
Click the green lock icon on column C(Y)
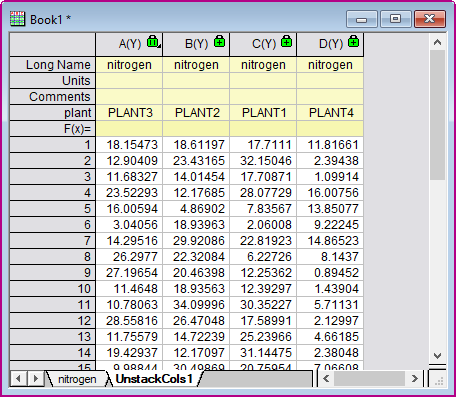(286, 41)
